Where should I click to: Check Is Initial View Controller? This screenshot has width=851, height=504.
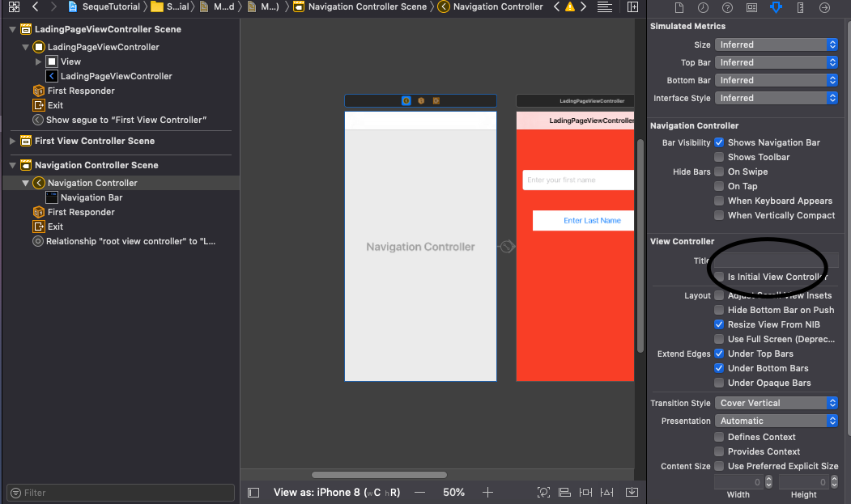(x=719, y=277)
